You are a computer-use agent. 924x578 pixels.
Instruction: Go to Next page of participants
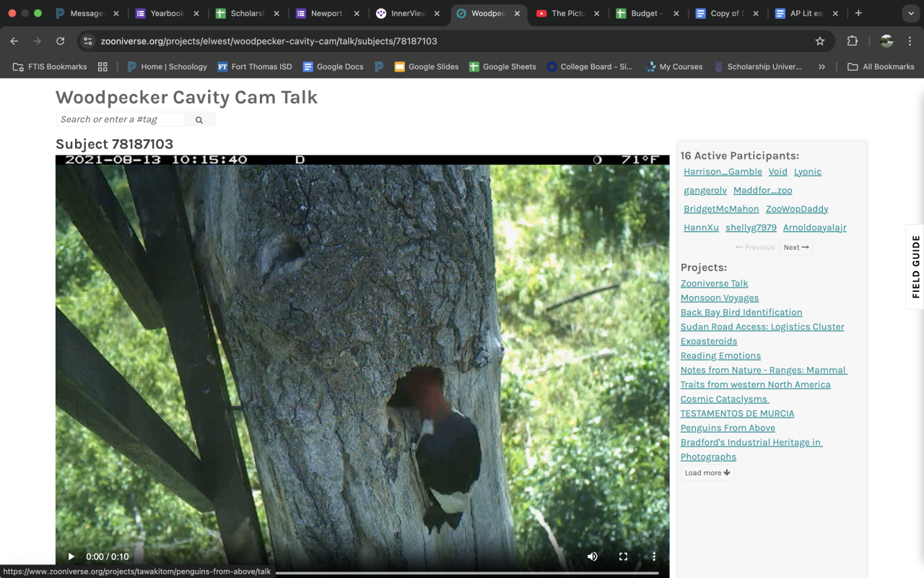[796, 247]
